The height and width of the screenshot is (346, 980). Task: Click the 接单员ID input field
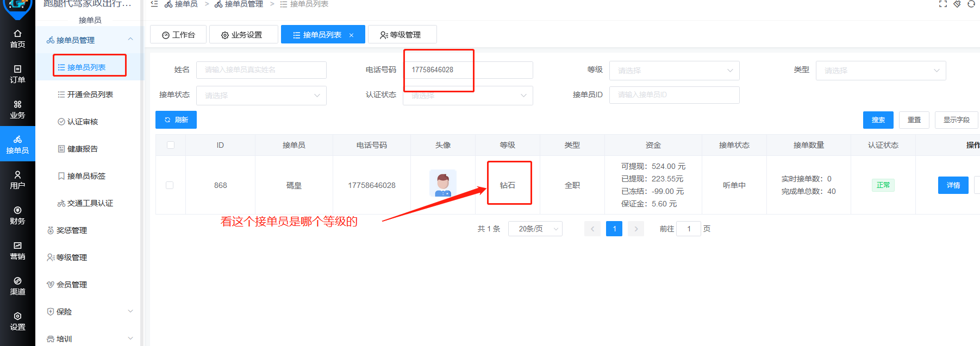(x=675, y=95)
